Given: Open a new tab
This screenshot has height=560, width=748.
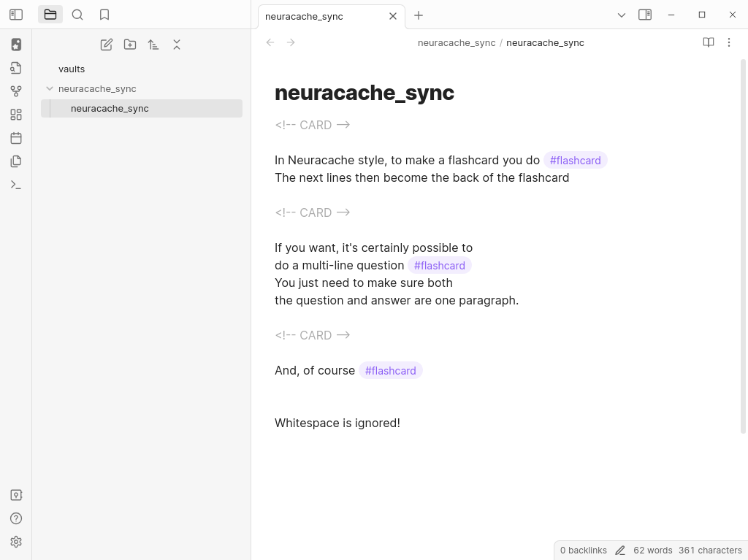Looking at the screenshot, I should click(419, 15).
